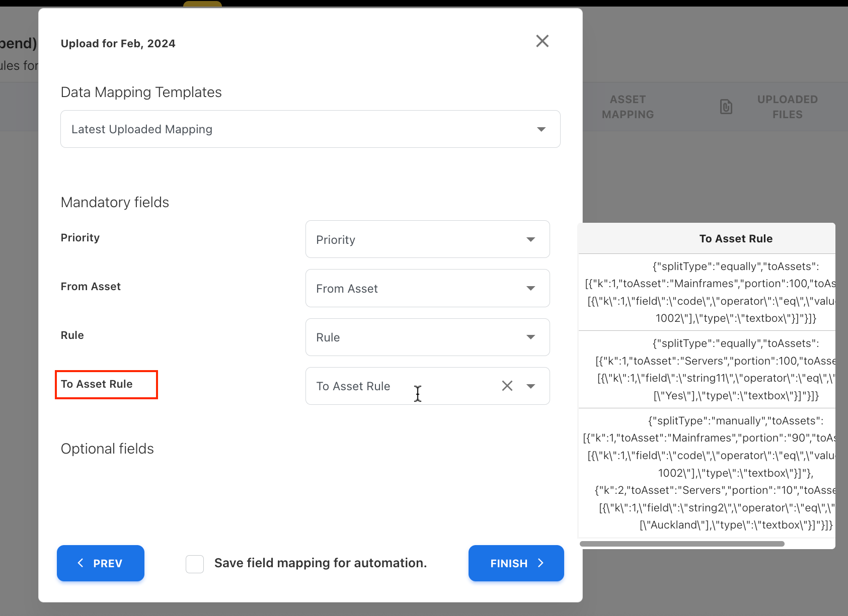Open Data Mapping Templates dropdown arrow
This screenshot has height=616, width=848.
[x=541, y=129]
